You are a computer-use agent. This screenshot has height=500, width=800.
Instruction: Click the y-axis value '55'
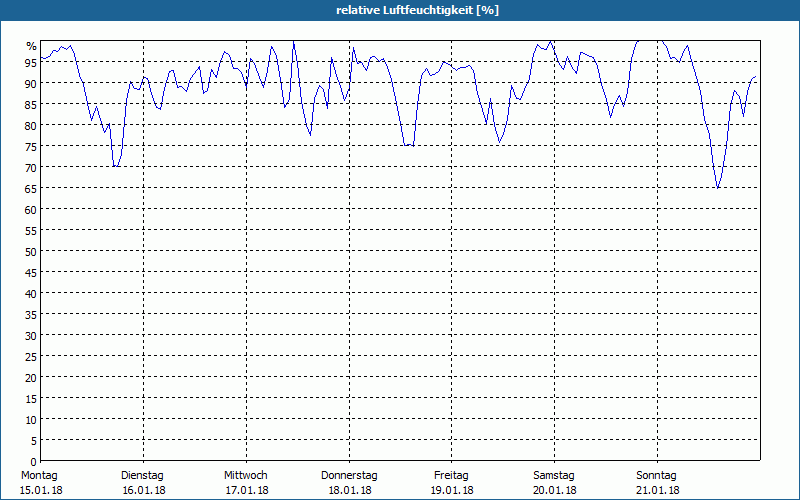tap(31, 231)
